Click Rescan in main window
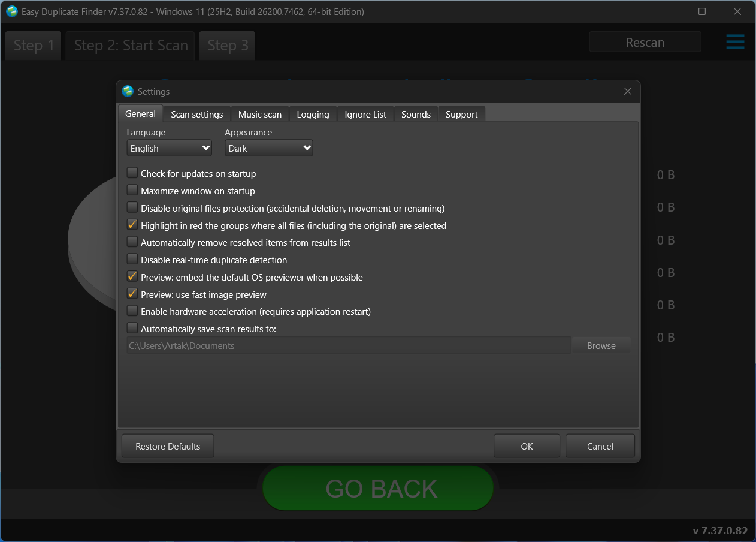Image resolution: width=756 pixels, height=542 pixels. click(645, 42)
